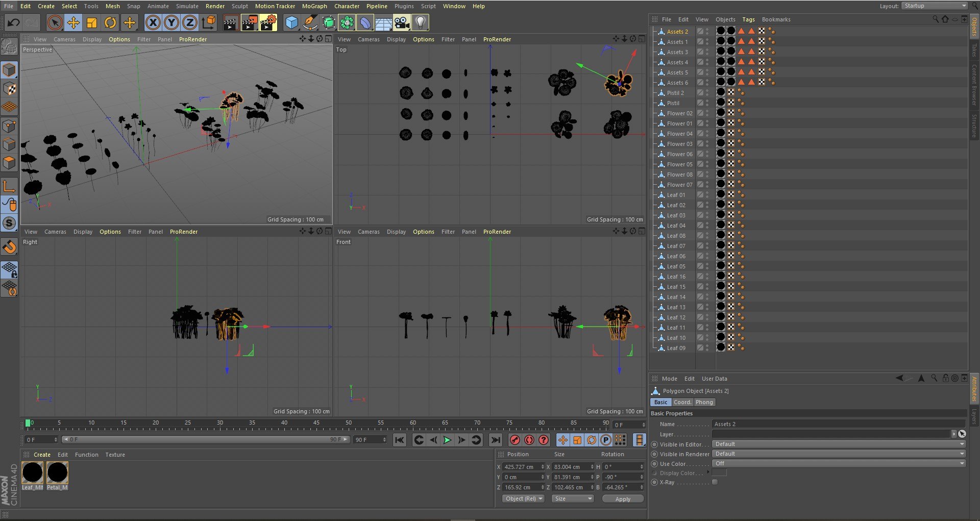Select the Scale tool
980x521 pixels.
click(92, 22)
